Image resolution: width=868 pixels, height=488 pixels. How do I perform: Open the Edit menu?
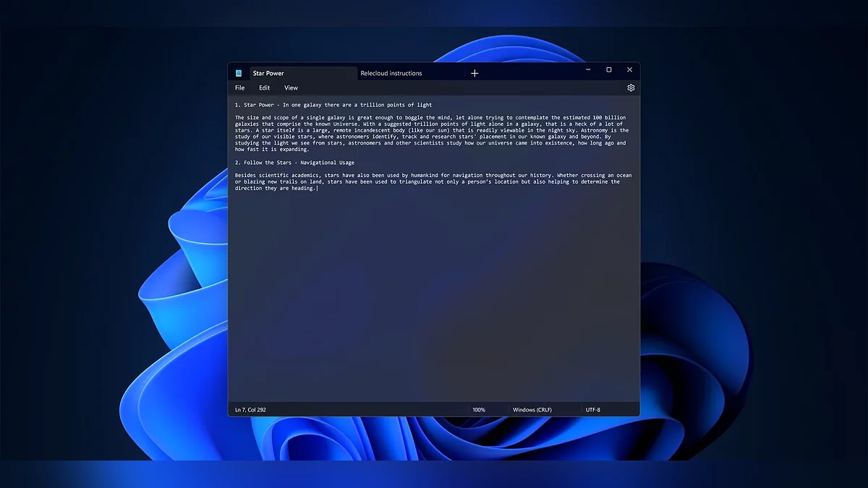(265, 87)
